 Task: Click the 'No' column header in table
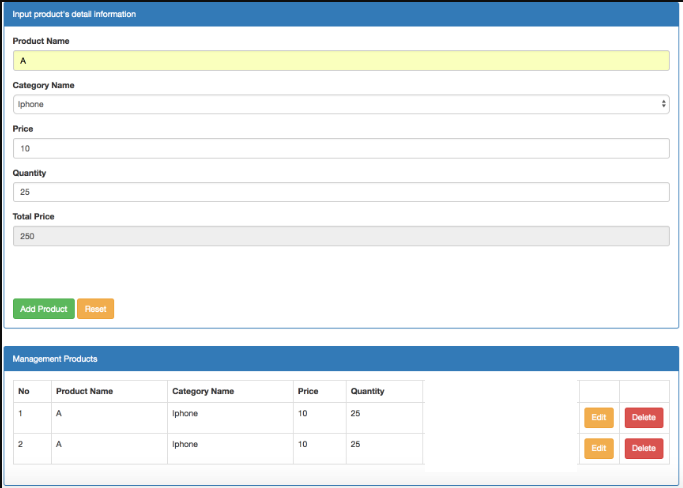tap(25, 391)
